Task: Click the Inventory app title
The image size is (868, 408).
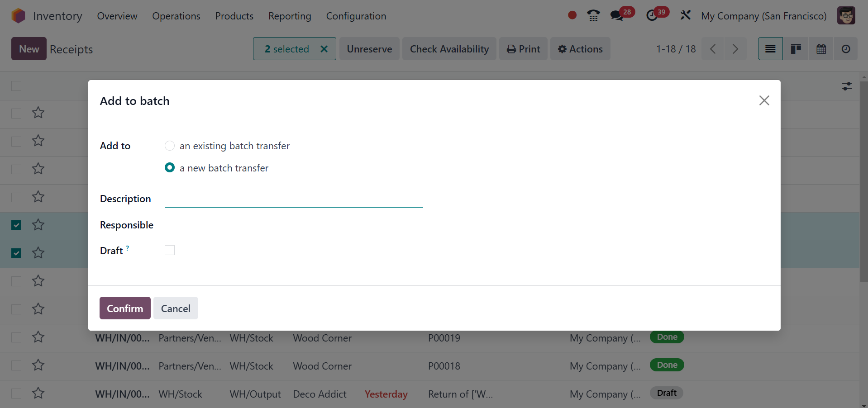Action: pyautogui.click(x=57, y=16)
